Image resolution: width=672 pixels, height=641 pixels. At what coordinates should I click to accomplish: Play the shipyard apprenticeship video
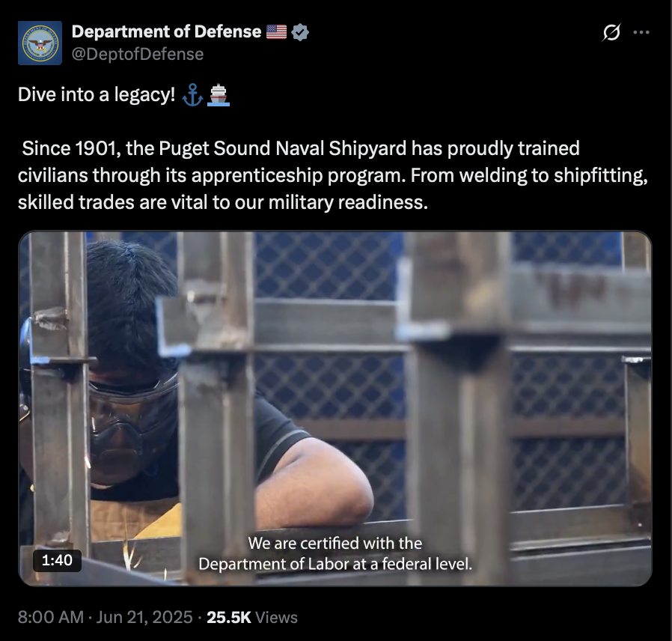click(x=335, y=409)
